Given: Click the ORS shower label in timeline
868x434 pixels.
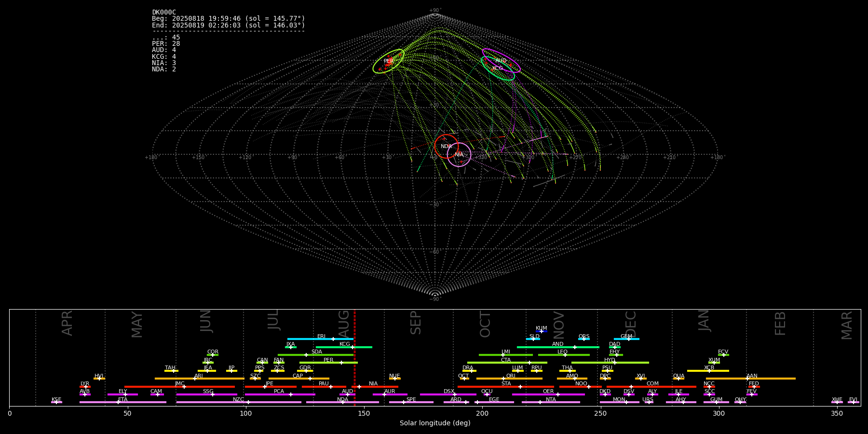Looking at the screenshot, I should pos(584,337).
